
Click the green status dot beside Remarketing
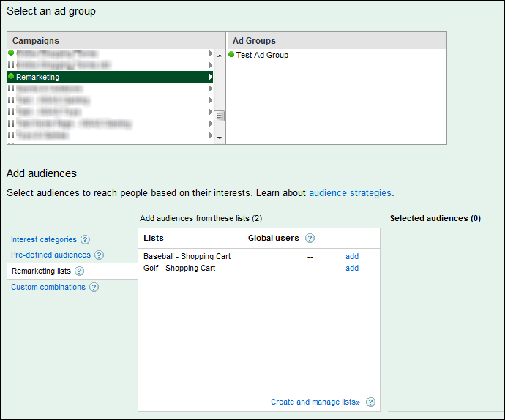pos(11,76)
